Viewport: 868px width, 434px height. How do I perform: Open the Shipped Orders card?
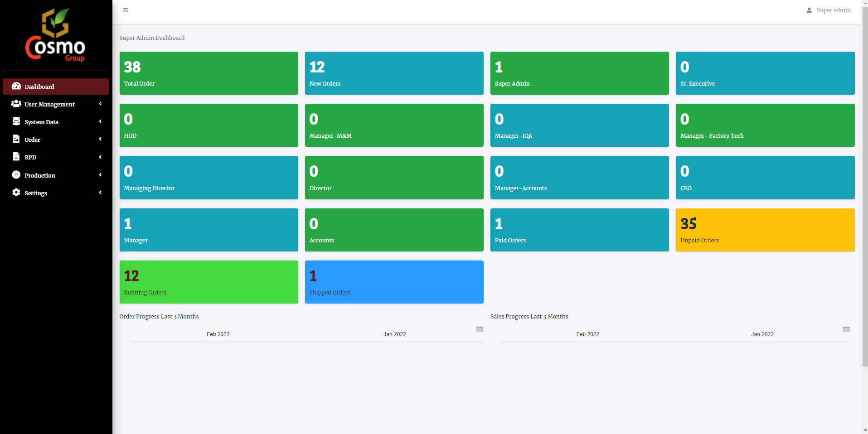394,282
